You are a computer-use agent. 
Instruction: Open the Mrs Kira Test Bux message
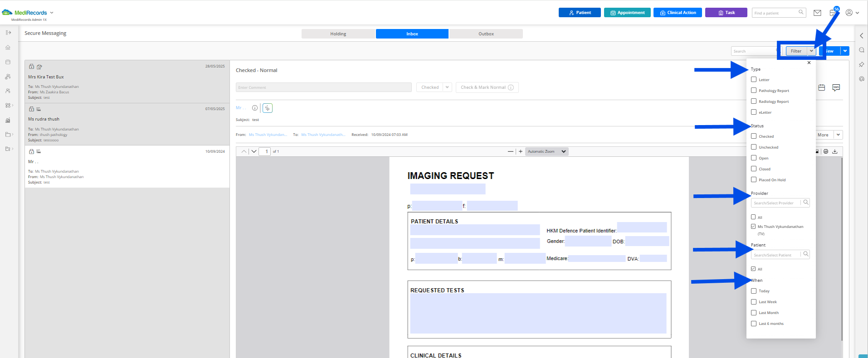[x=127, y=82]
